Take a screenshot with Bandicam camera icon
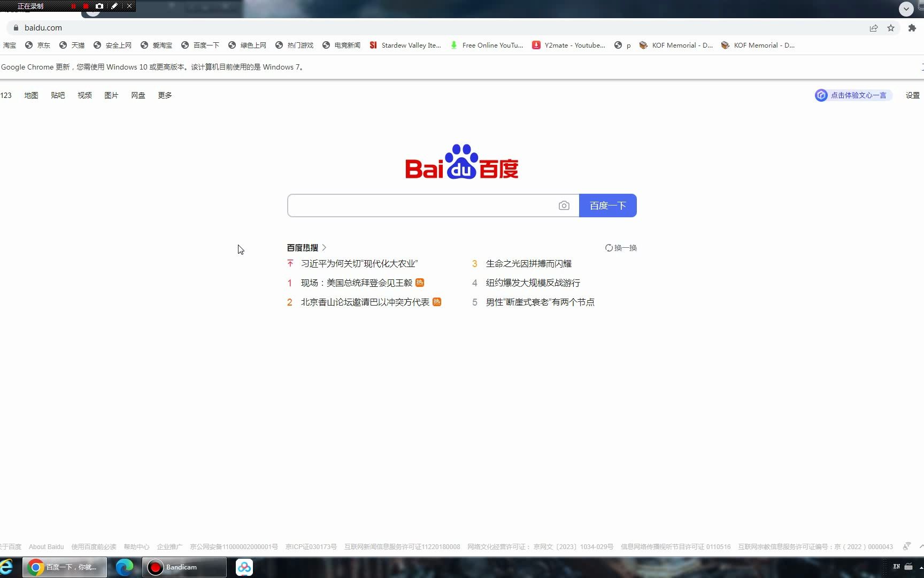This screenshot has width=924, height=578. coord(99,6)
